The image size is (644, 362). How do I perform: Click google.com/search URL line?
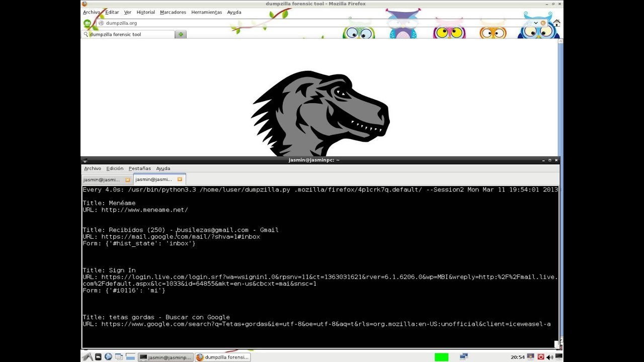click(316, 324)
